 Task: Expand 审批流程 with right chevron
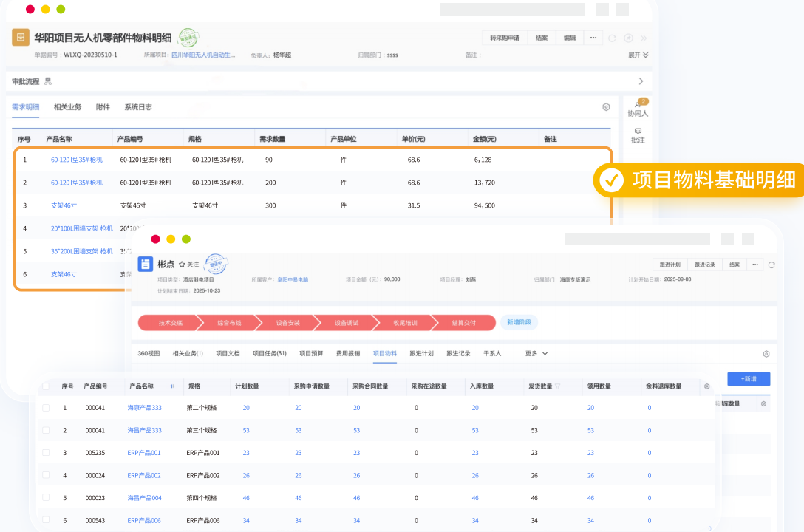641,81
